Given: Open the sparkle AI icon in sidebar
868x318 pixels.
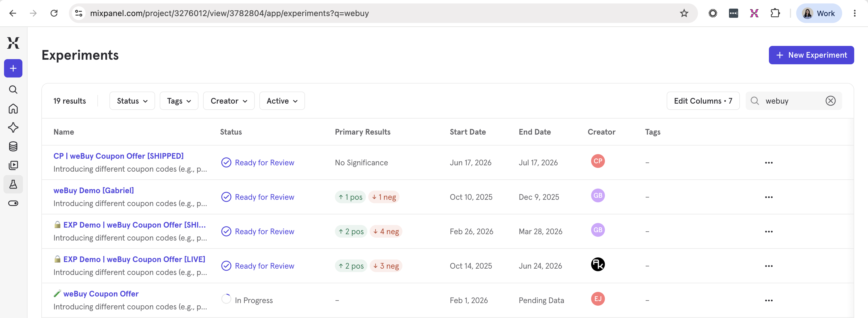Looking at the screenshot, I should coord(13,127).
